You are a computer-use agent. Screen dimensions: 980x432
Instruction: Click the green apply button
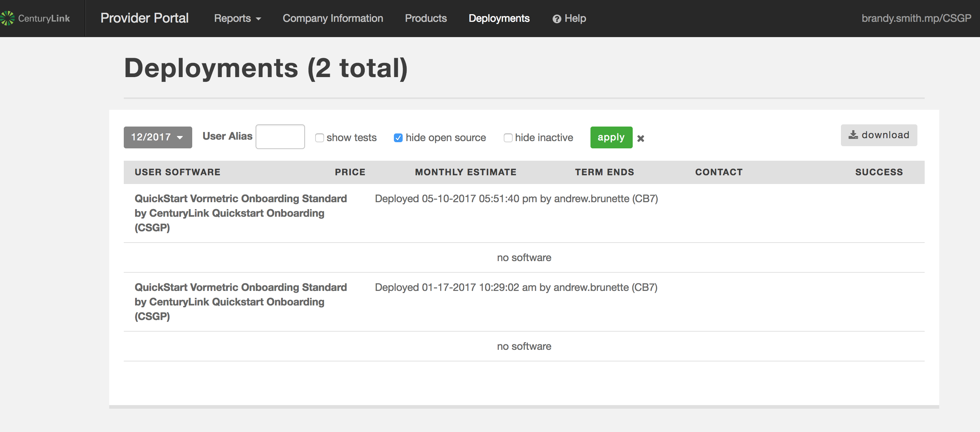coord(611,137)
